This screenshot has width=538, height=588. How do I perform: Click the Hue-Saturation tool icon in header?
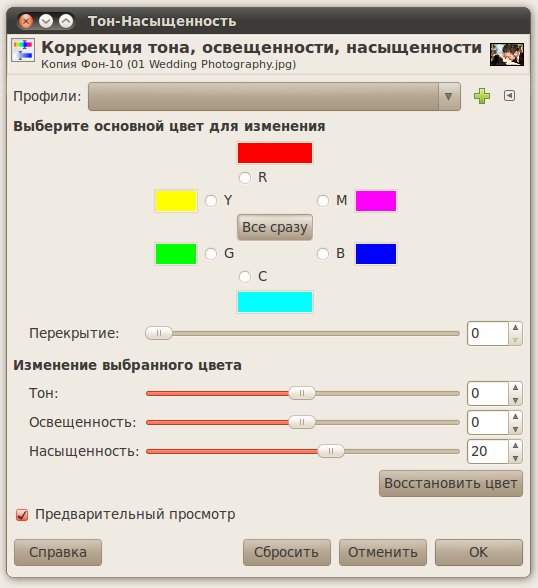(23, 50)
